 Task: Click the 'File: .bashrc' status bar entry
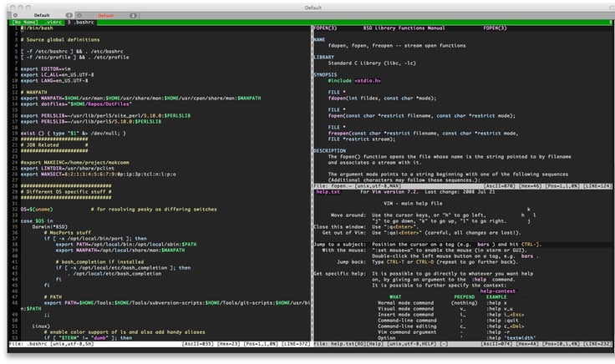click(x=28, y=344)
